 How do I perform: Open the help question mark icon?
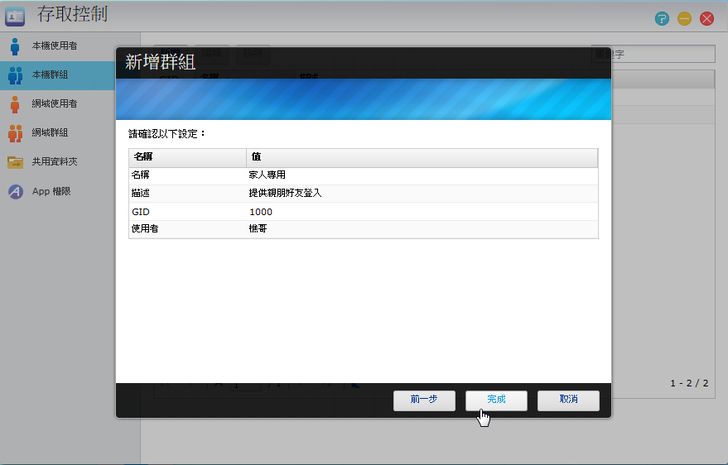pos(662,19)
